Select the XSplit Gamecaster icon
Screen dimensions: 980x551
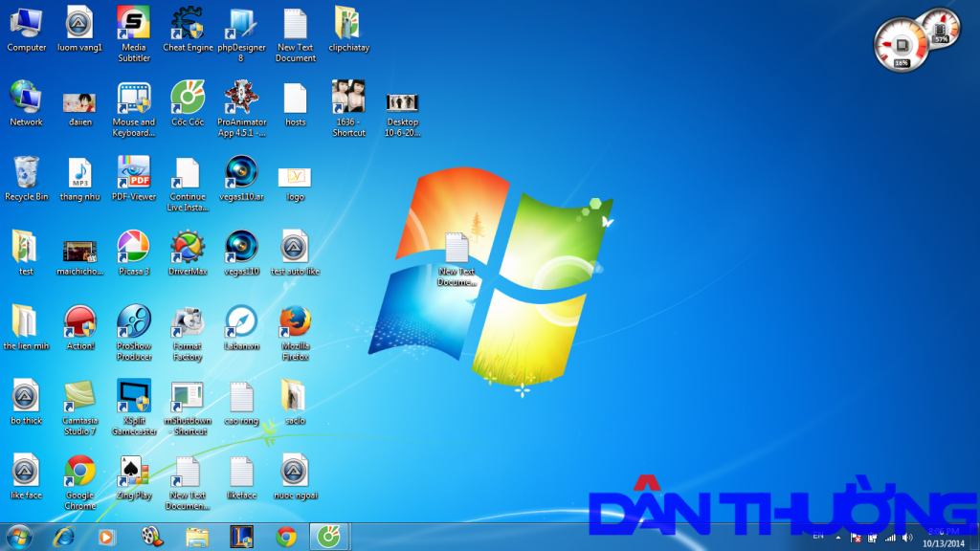click(x=133, y=396)
